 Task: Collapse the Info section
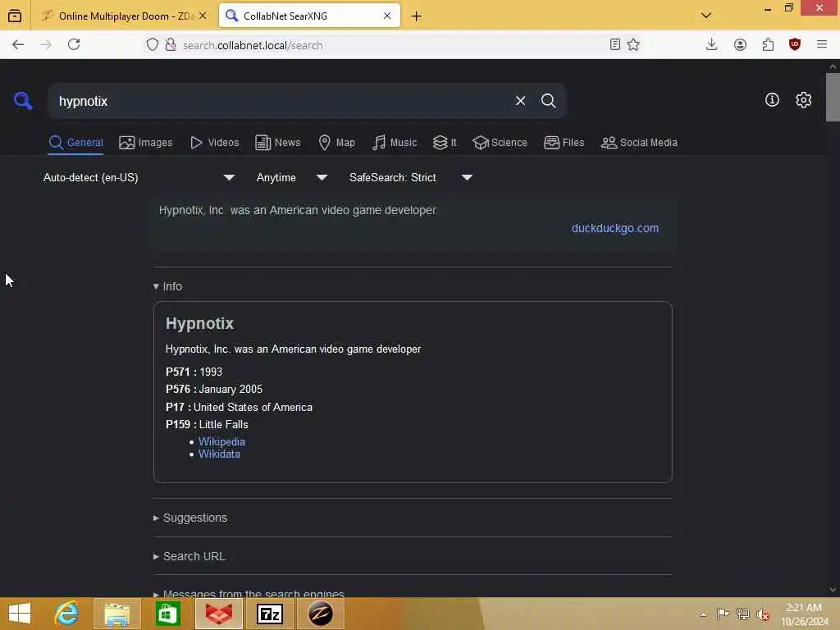pyautogui.click(x=167, y=286)
